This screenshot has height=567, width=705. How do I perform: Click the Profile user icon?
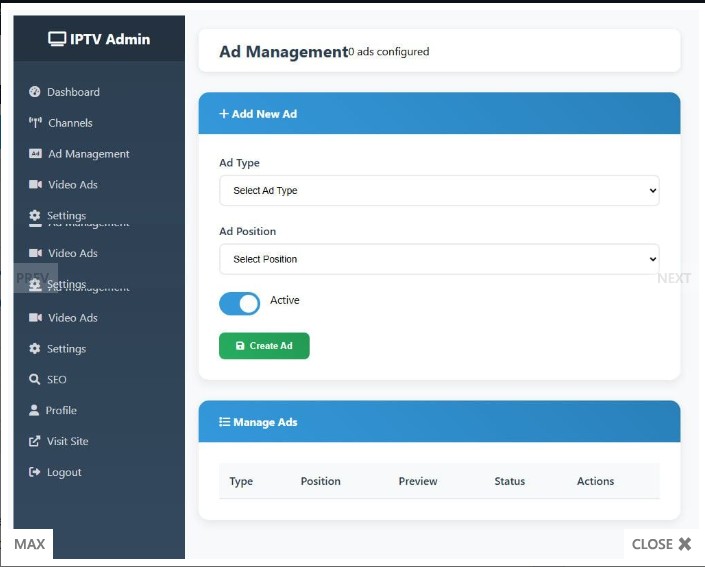pyautogui.click(x=35, y=411)
